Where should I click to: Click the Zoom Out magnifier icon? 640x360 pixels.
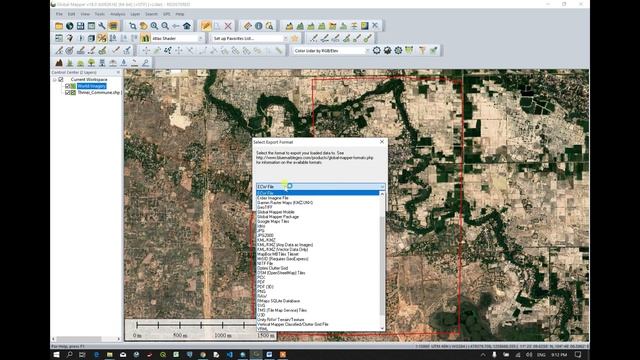165,26
